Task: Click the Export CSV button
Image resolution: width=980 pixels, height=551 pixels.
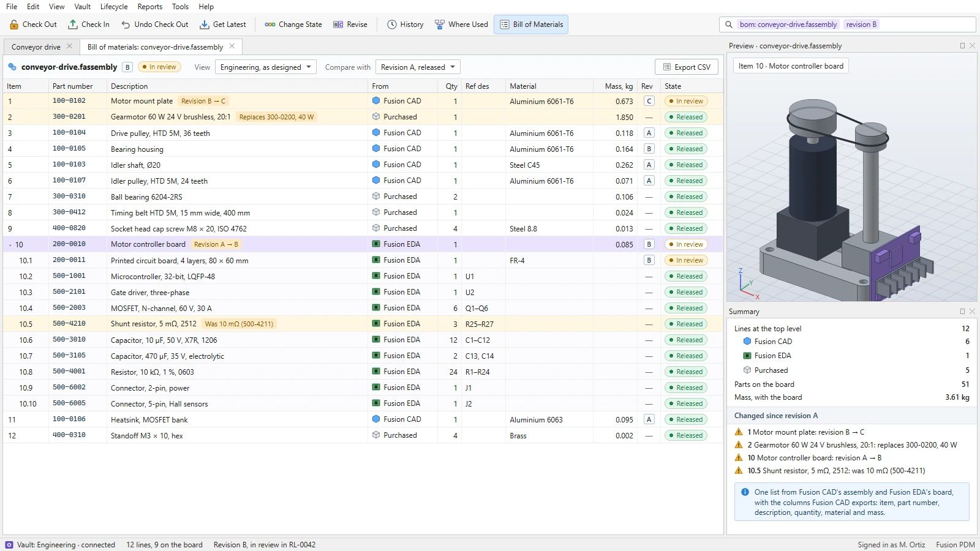Action: click(687, 67)
